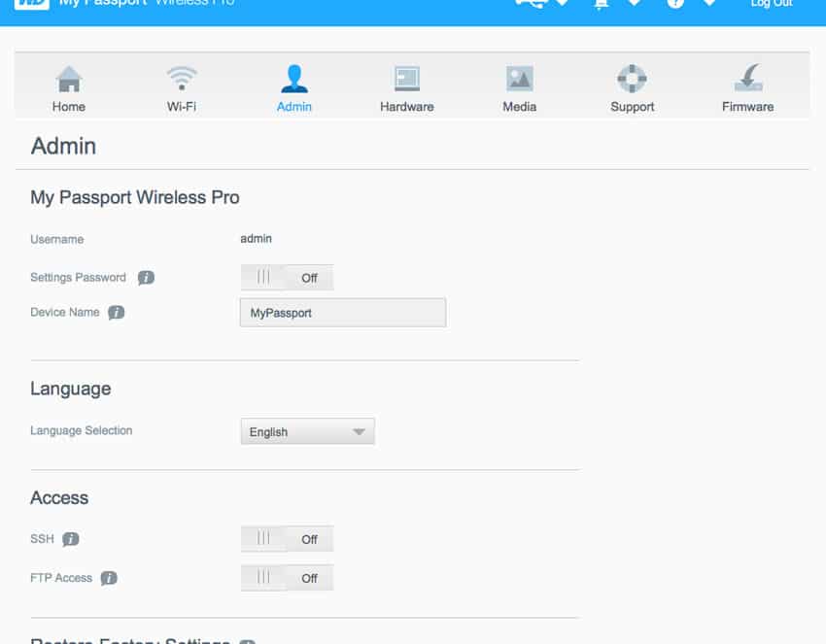Toggle the Settings Password switch
Image resolution: width=826 pixels, height=644 pixels.
click(287, 278)
